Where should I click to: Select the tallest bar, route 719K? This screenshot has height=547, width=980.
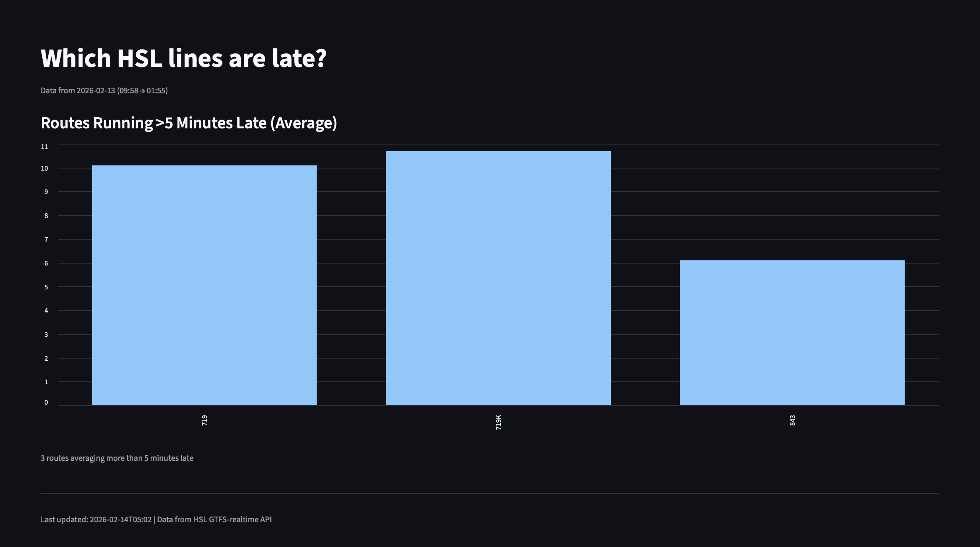[498, 278]
